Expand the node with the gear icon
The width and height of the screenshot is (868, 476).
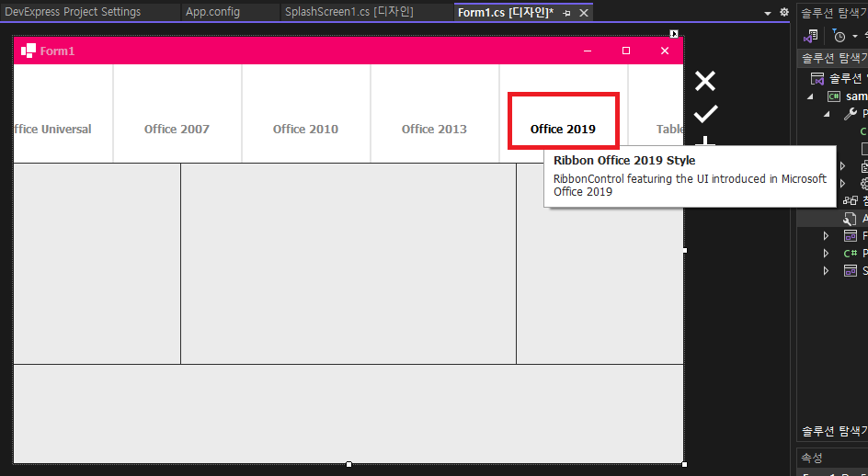coord(842,183)
